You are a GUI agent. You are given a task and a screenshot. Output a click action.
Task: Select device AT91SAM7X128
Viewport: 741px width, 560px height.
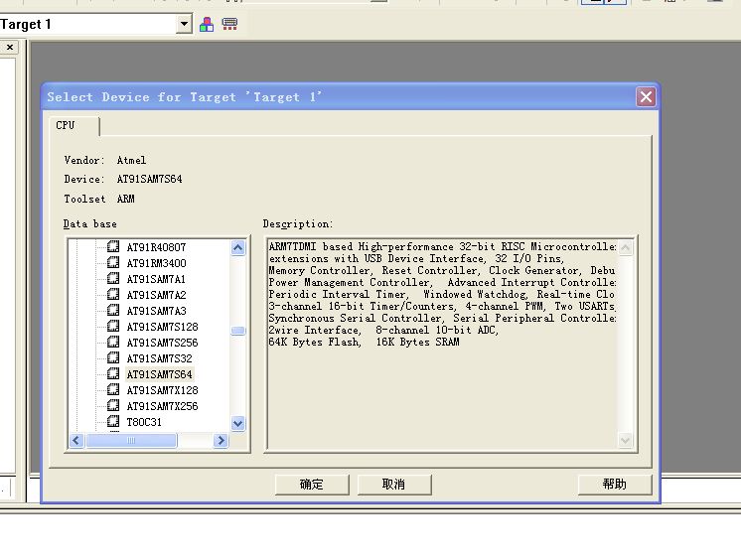(x=162, y=390)
